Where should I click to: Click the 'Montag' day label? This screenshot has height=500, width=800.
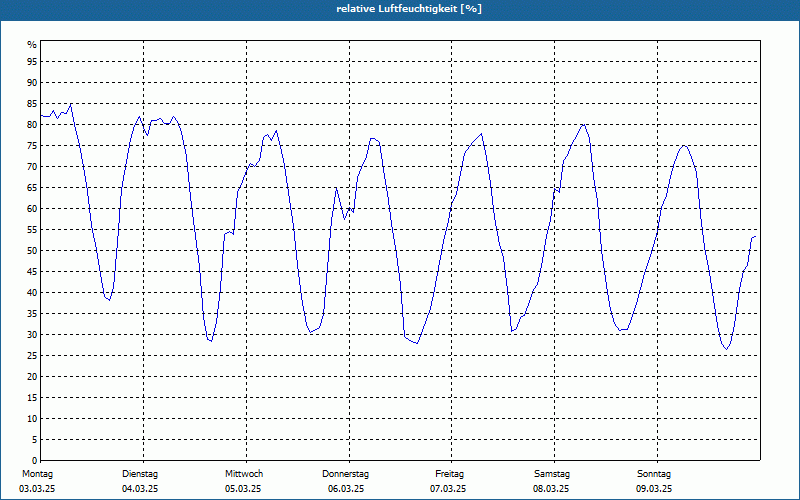(x=37, y=474)
